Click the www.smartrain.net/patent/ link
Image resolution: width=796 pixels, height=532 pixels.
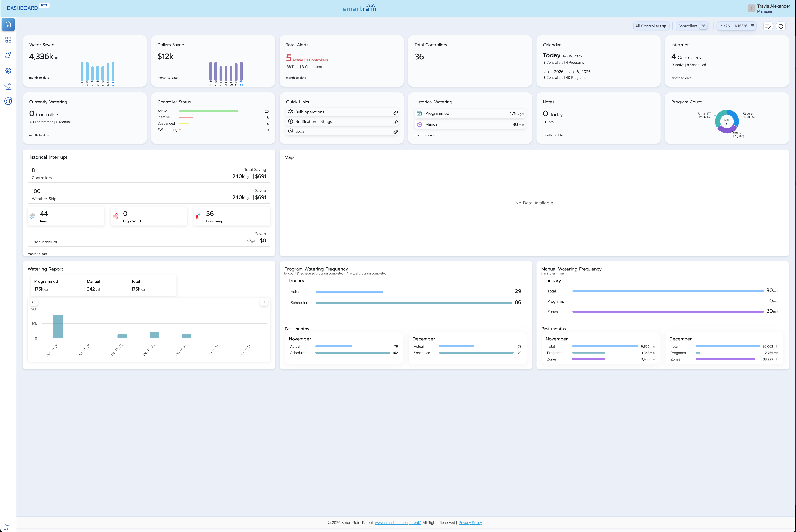coord(397,523)
